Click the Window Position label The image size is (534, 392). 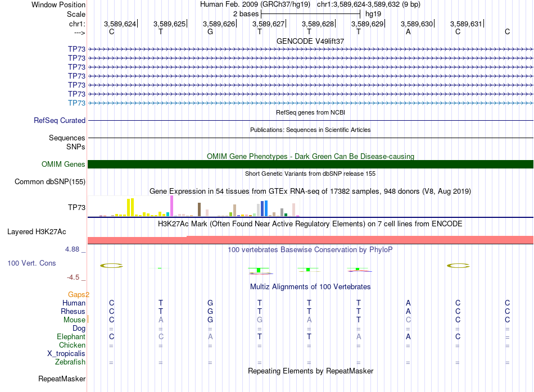(x=58, y=4)
